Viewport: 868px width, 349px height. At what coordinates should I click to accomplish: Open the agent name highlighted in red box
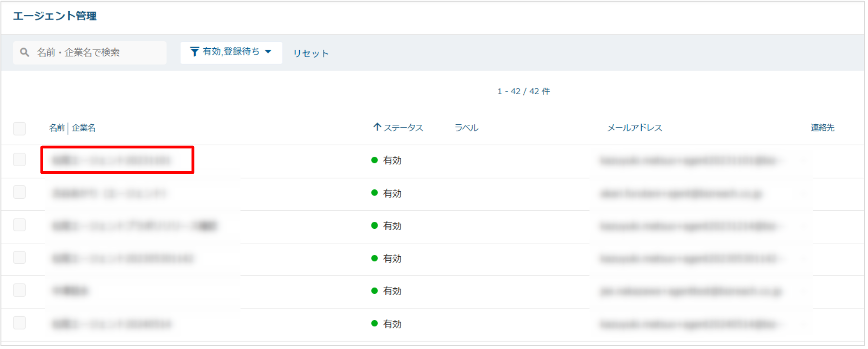(x=112, y=160)
